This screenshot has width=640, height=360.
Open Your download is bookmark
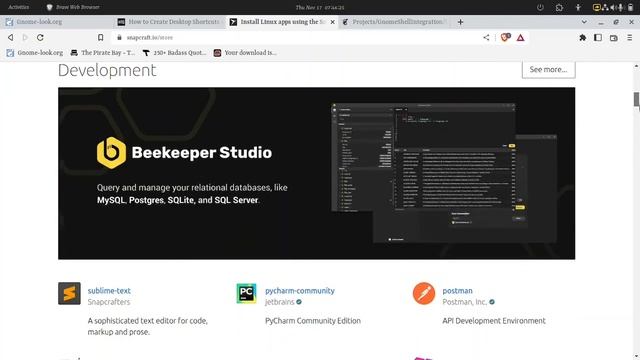(x=245, y=53)
